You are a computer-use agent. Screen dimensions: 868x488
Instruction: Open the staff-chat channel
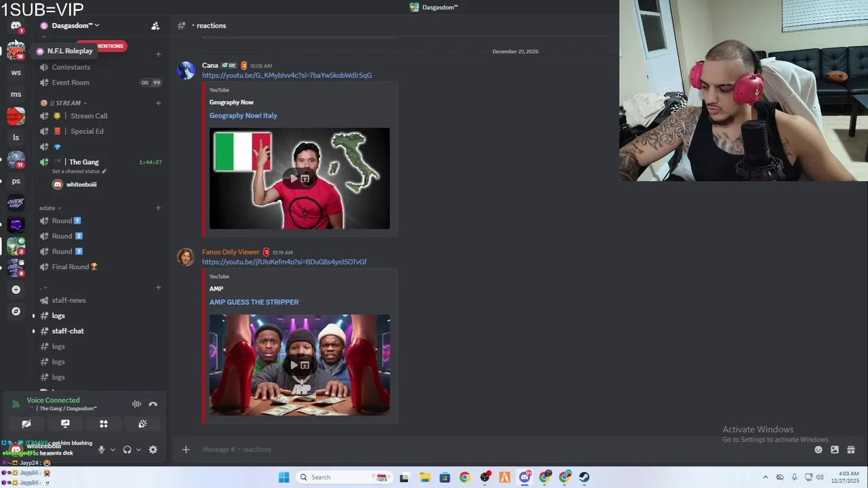(x=68, y=331)
